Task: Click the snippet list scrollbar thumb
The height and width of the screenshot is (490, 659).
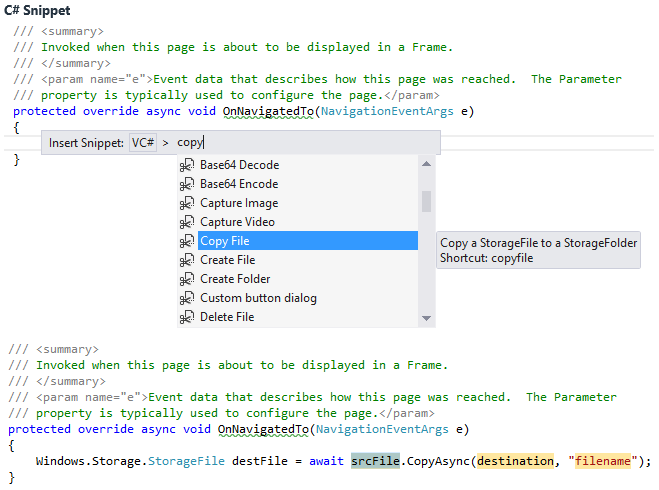Action: point(427,202)
